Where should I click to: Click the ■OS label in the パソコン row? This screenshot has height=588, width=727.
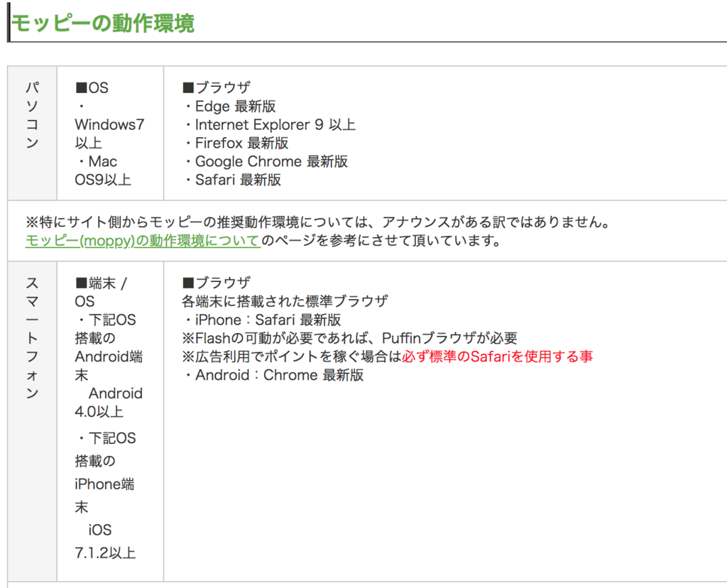tap(92, 87)
